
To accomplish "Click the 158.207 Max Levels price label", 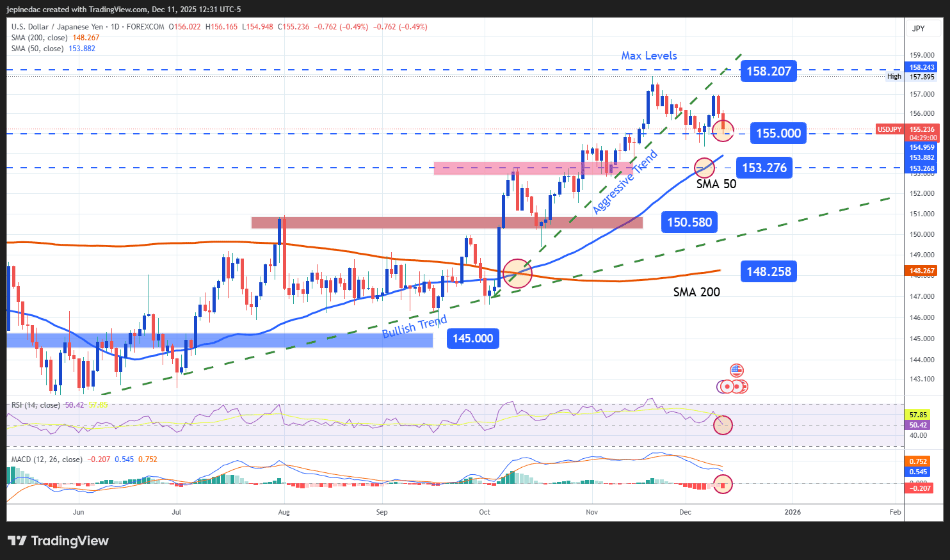I will click(x=768, y=71).
